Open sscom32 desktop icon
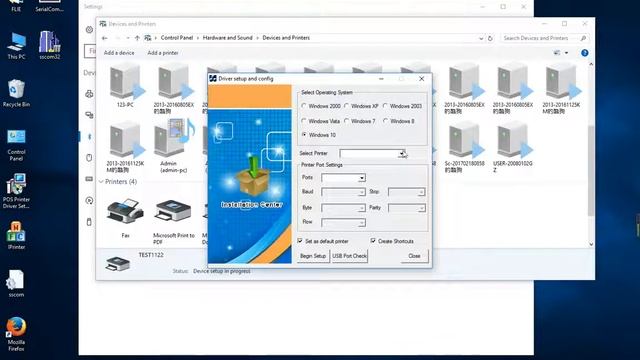Viewport: 640px width, 360px height. tap(49, 46)
